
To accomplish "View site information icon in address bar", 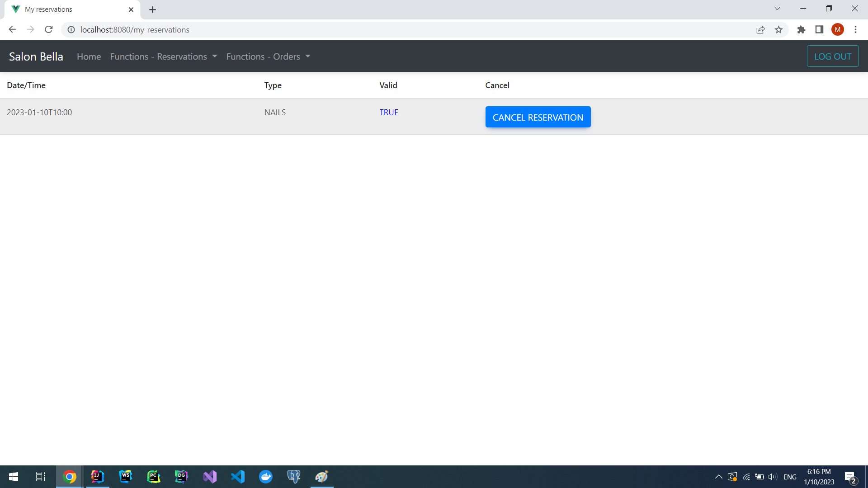I will 71,30.
